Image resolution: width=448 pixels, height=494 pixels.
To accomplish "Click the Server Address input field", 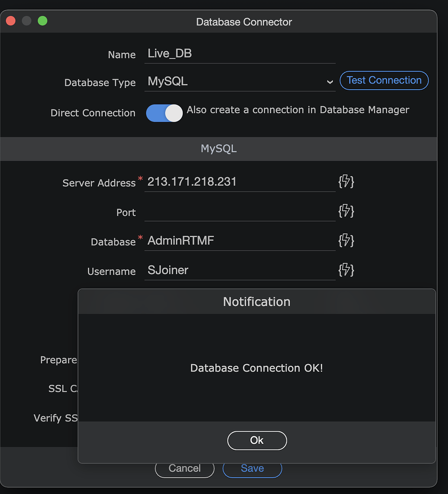I will [240, 182].
